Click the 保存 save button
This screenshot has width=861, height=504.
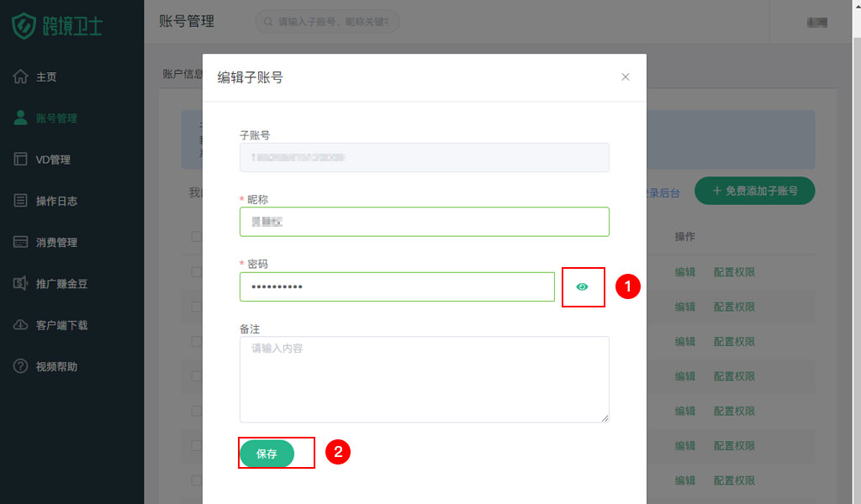[x=267, y=454]
